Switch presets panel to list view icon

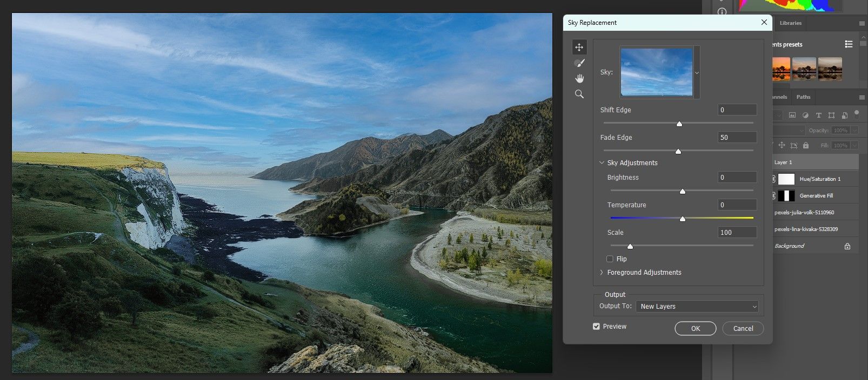click(x=849, y=44)
